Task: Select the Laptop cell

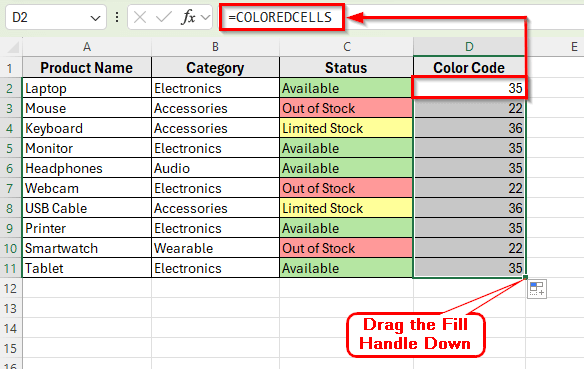Action: [87, 88]
